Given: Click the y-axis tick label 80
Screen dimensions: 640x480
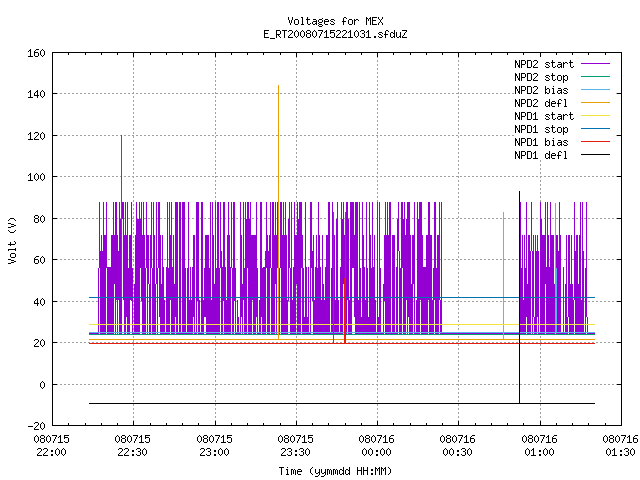Looking at the screenshot, I should click(39, 219).
